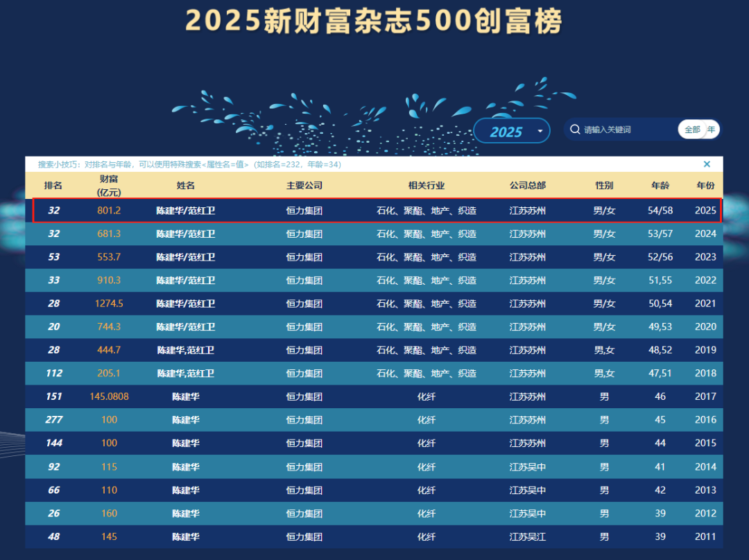Click 江苏苏州 in the 2022 row
Image resolution: width=749 pixels, height=560 pixels.
pos(527,280)
